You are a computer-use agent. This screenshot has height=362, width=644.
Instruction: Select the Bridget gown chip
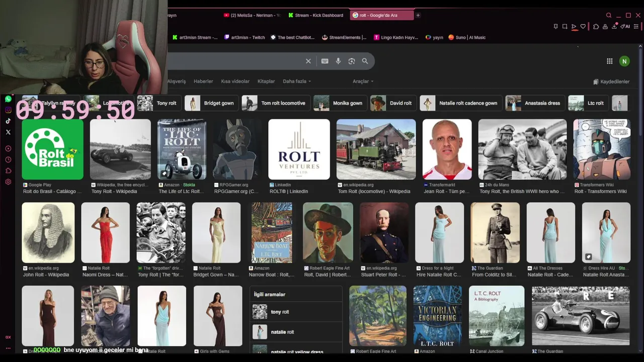[212, 103]
